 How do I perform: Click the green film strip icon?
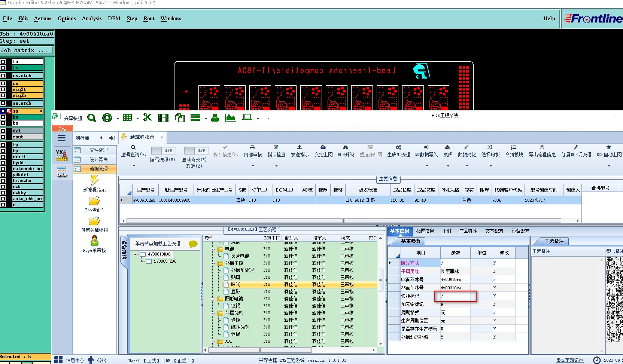[x=163, y=118]
